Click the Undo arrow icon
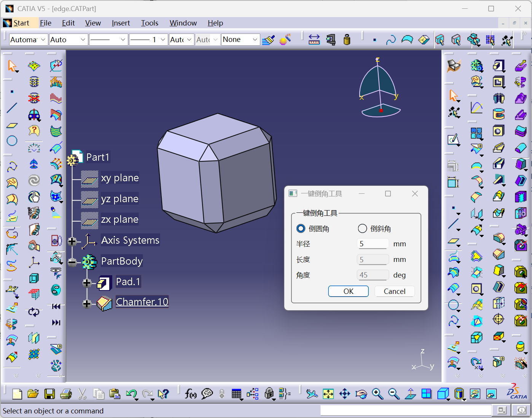The height and width of the screenshot is (418, 532). click(131, 394)
